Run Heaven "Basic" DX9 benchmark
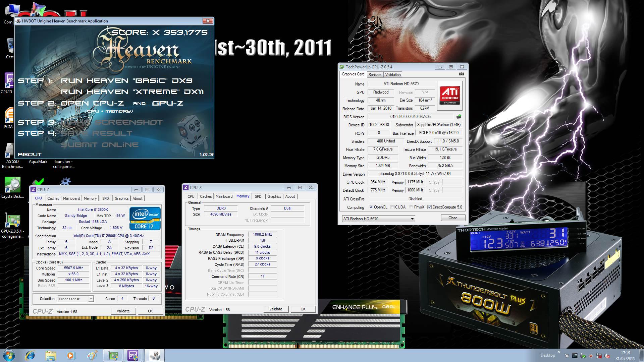The width and height of the screenshot is (644, 362). (126, 81)
